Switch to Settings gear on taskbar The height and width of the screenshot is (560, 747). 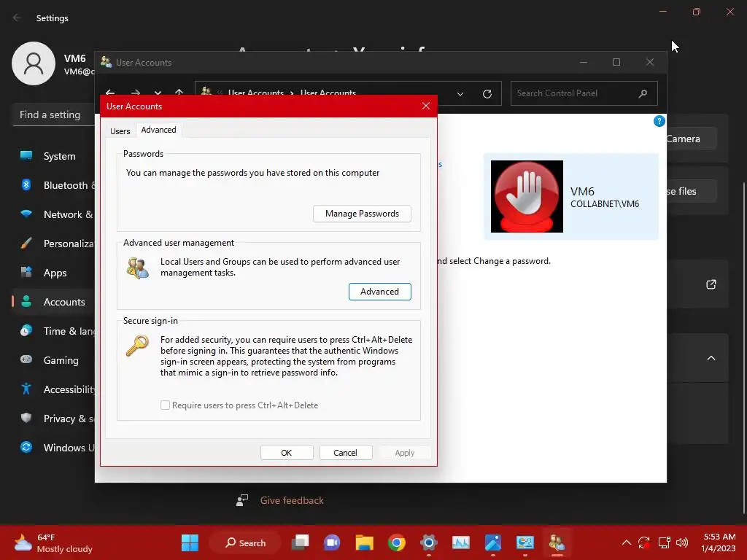point(429,542)
